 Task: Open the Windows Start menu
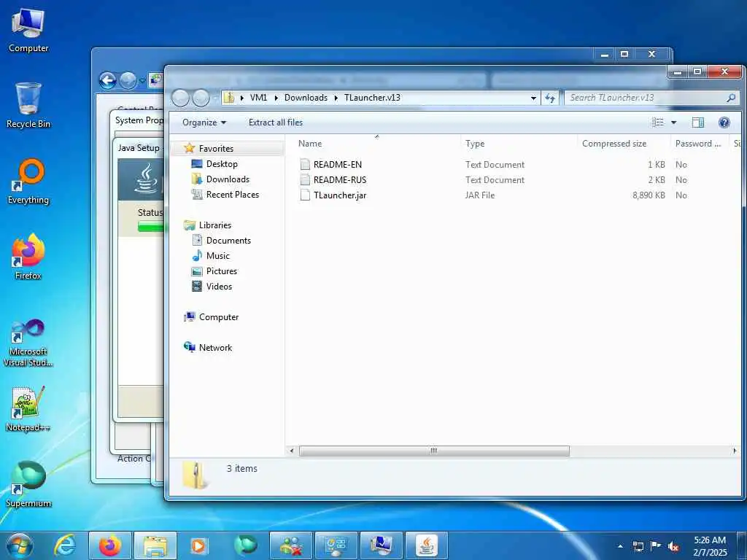[x=19, y=545]
